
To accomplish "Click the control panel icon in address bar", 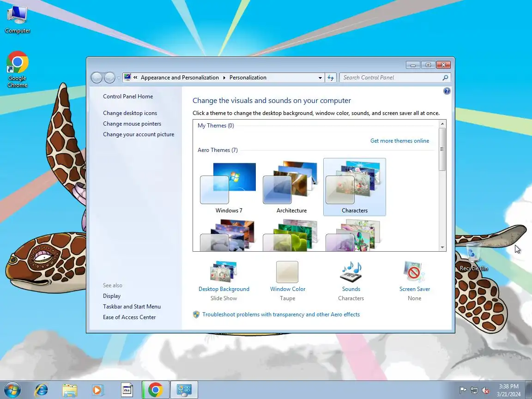I will [127, 78].
